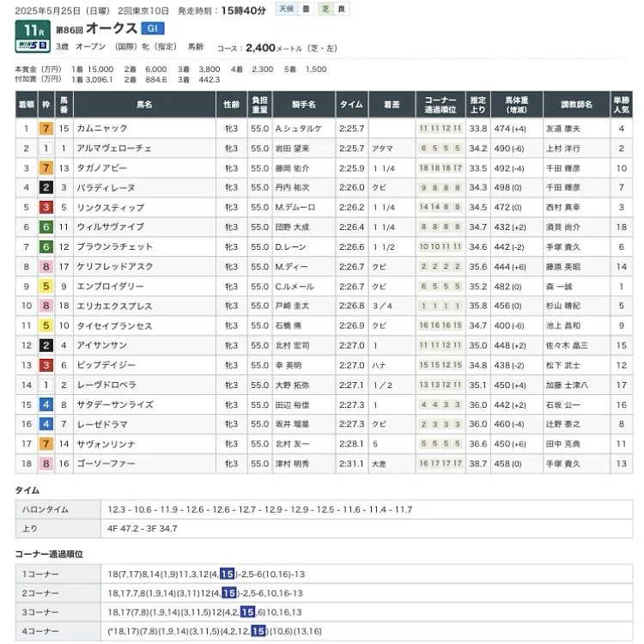Select horse name ゴーソーファー
Screen dimensions: 644x644
(x=106, y=464)
